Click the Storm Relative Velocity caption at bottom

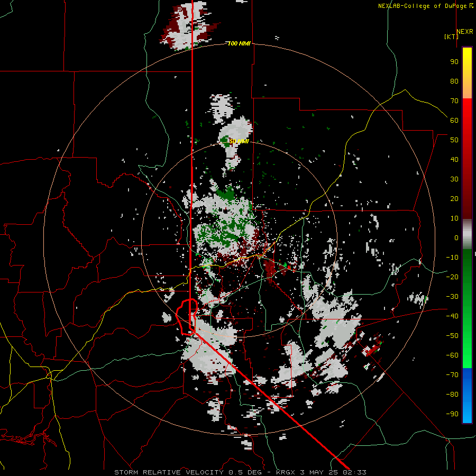240,472
